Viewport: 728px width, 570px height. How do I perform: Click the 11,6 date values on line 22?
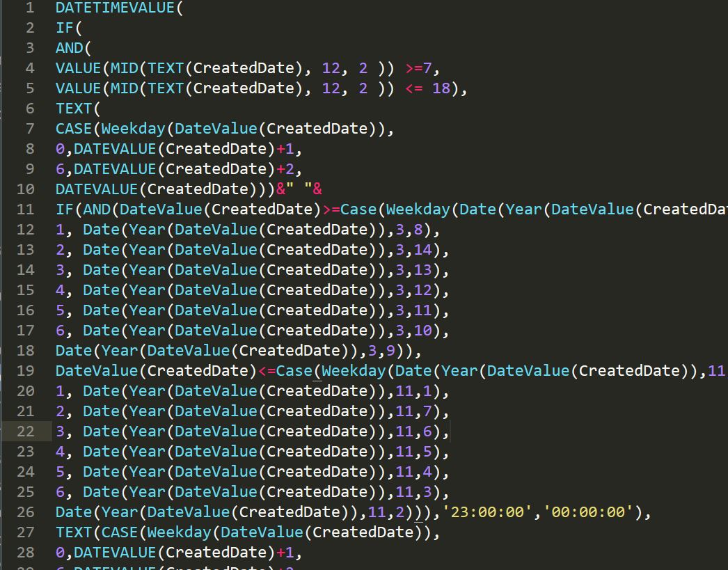414,432
